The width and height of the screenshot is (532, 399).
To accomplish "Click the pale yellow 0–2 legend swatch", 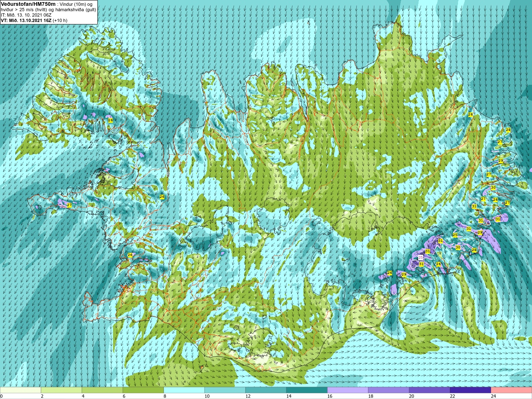I will (20, 390).
